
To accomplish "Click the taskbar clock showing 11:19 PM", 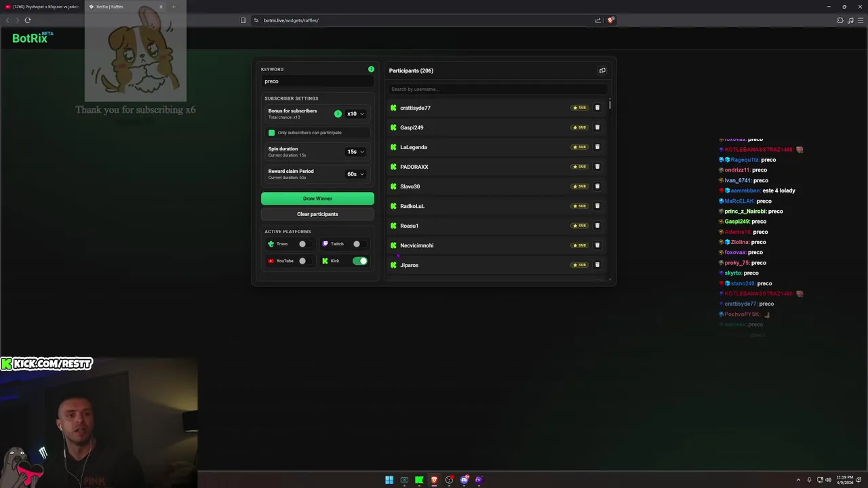I will point(845,480).
